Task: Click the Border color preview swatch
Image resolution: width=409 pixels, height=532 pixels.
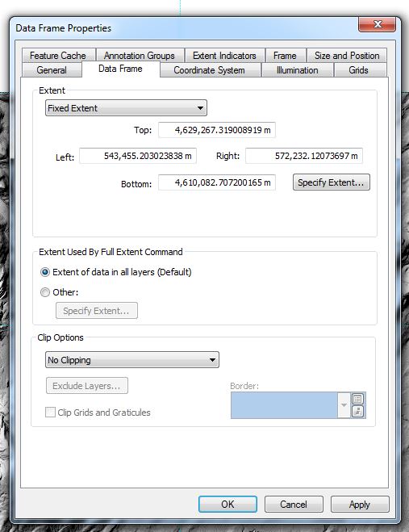Action: pyautogui.click(x=284, y=405)
